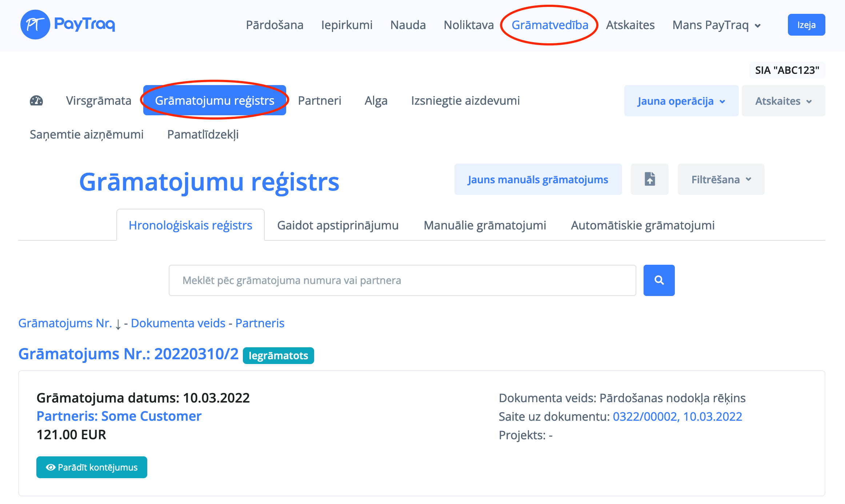Select the Manuālie grāmatojumi tab

(x=485, y=225)
